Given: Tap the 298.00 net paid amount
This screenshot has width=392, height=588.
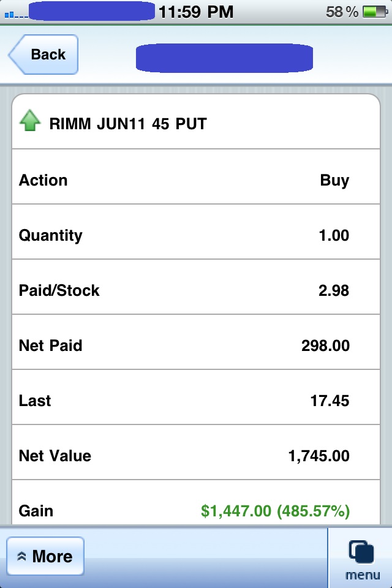Looking at the screenshot, I should click(325, 345).
